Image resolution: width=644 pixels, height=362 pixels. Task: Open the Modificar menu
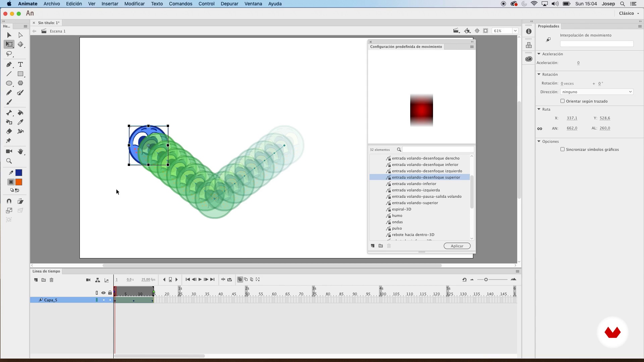[135, 4]
